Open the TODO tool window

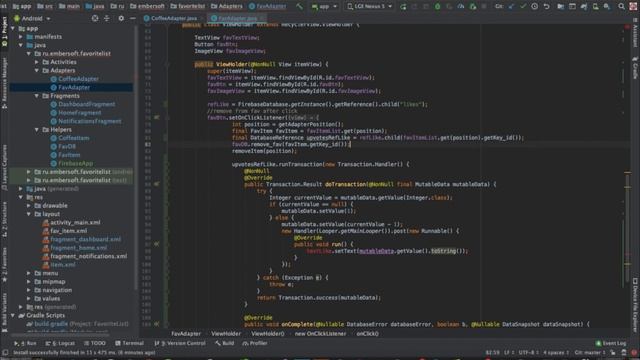95,343
